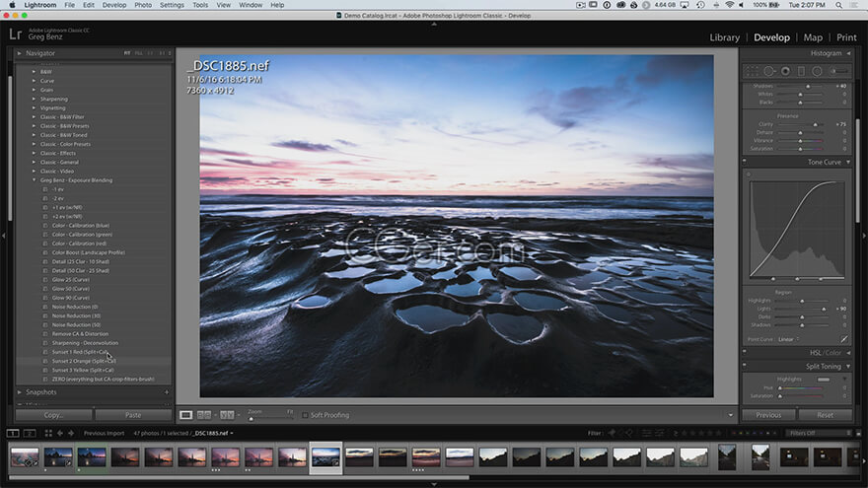Open the Develop menu

click(114, 5)
